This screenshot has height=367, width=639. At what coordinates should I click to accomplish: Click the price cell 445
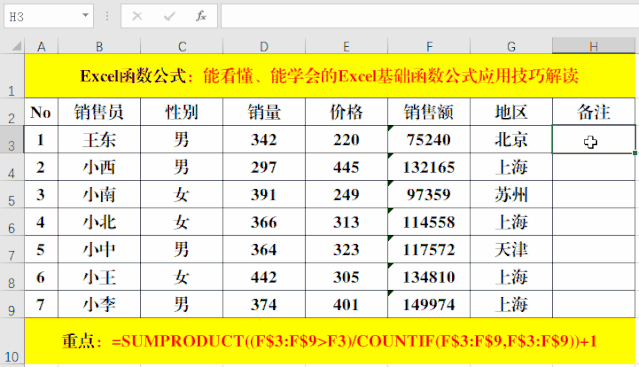(346, 167)
